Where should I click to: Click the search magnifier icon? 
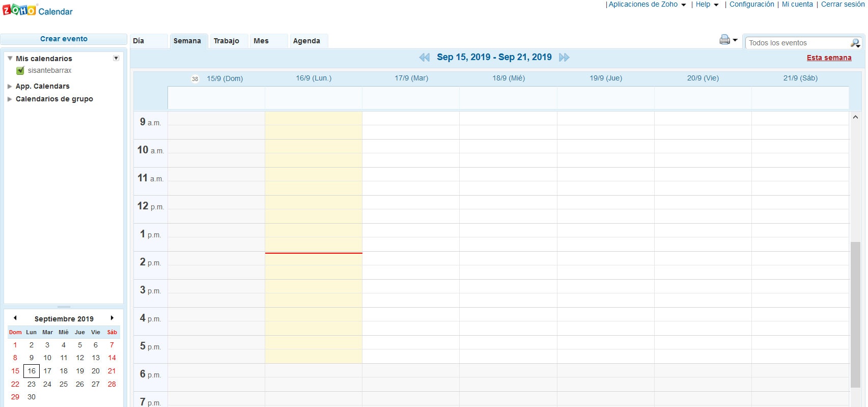coord(855,43)
